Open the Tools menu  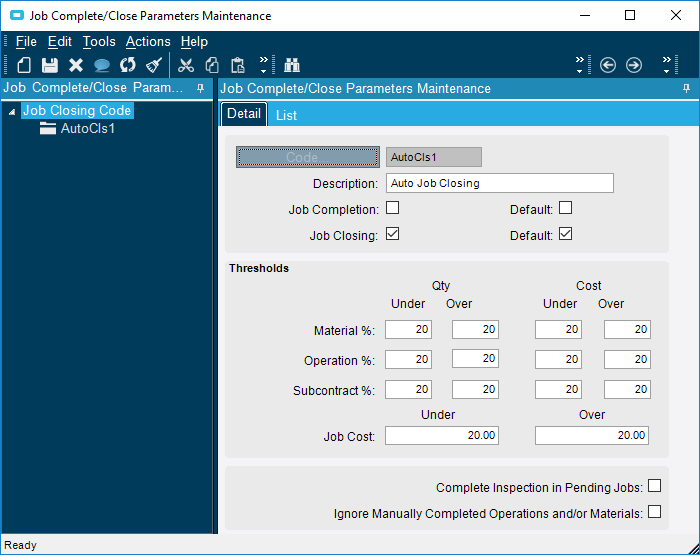click(x=99, y=42)
